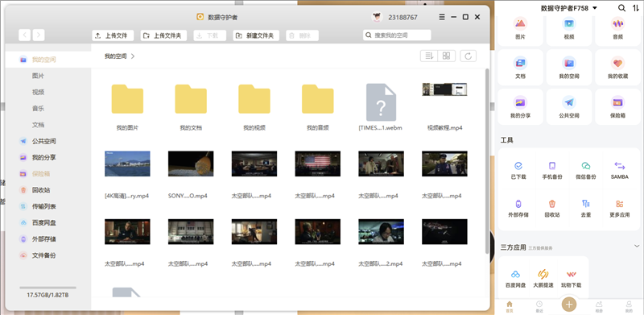Click the refresh button
The width and height of the screenshot is (644, 315).
pyautogui.click(x=469, y=56)
